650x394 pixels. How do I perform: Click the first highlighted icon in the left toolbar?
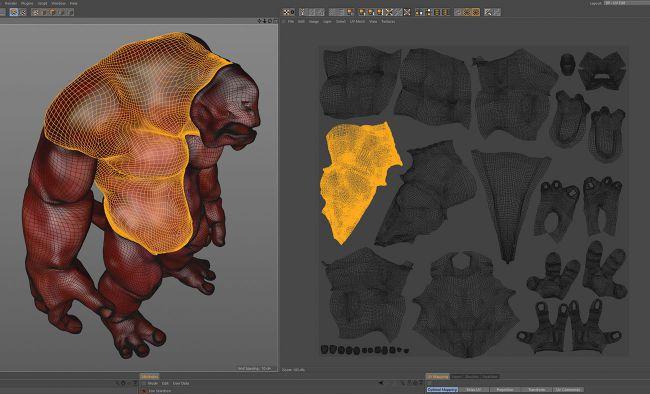(x=14, y=12)
